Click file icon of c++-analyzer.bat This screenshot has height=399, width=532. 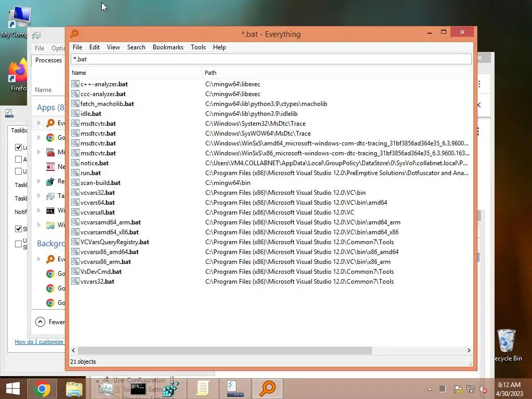[x=75, y=84]
